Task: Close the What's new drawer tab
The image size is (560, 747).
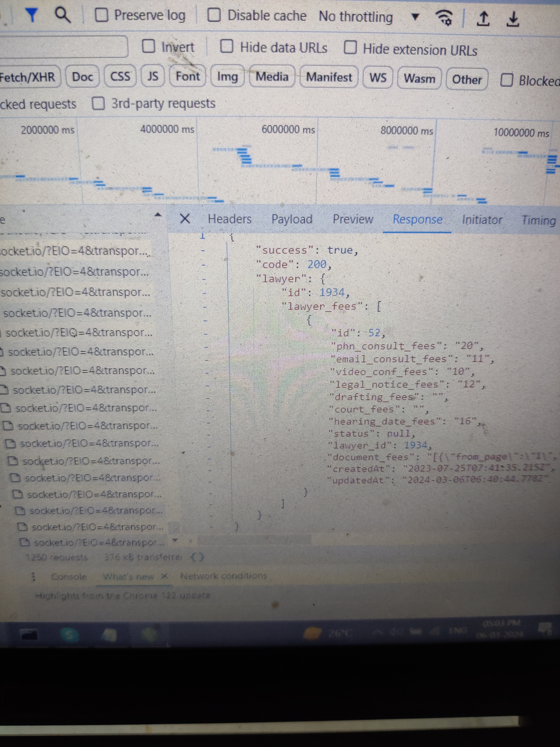Action: click(164, 576)
